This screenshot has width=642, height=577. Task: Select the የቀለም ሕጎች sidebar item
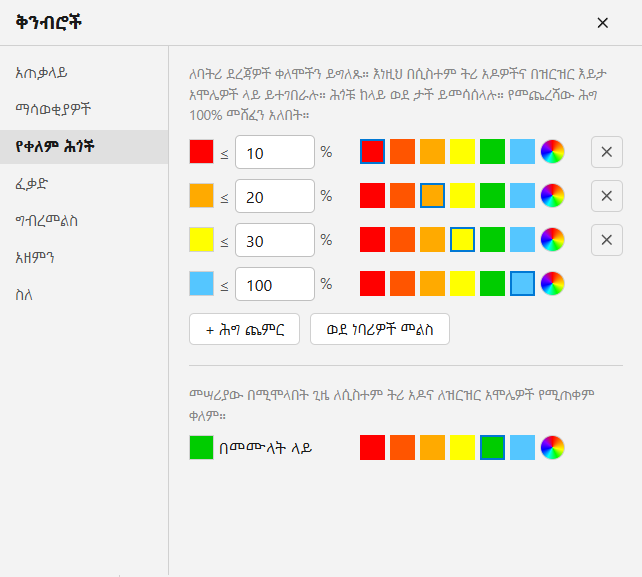click(x=84, y=147)
